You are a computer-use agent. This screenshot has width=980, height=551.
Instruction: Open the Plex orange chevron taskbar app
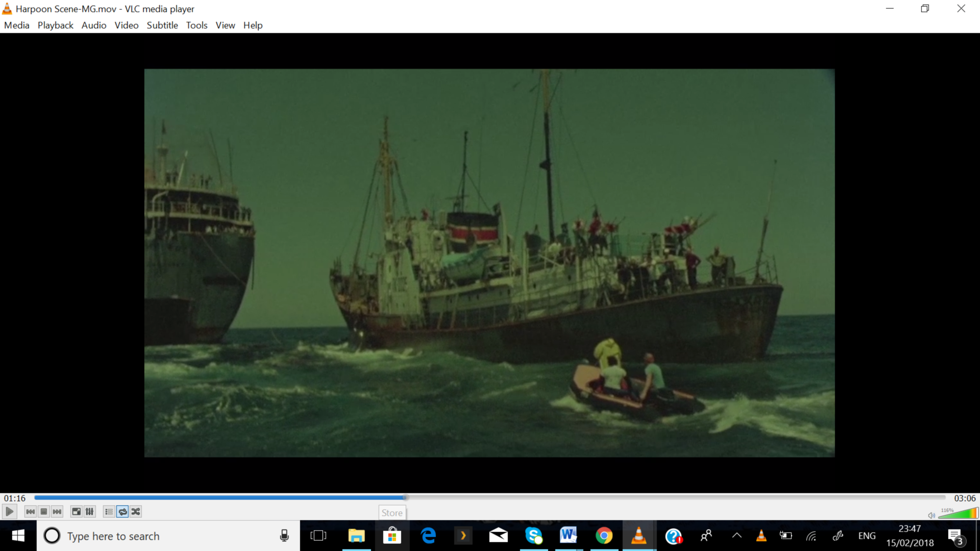point(463,536)
